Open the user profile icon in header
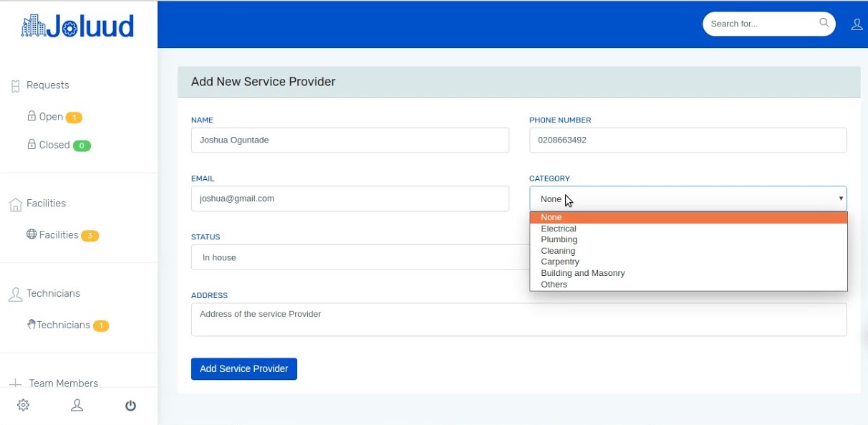Screen dimensions: 868x425 [857, 24]
